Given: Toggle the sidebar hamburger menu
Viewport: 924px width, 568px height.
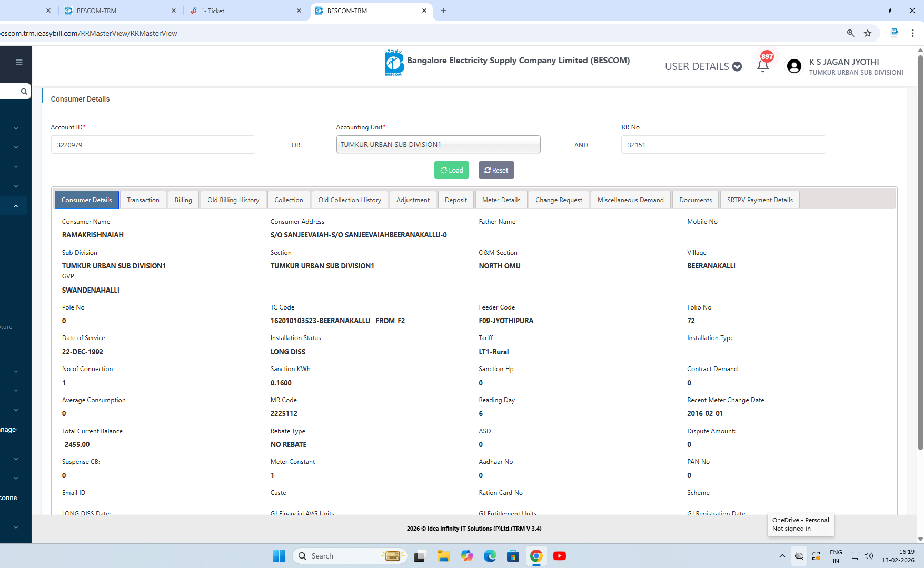Looking at the screenshot, I should point(19,62).
